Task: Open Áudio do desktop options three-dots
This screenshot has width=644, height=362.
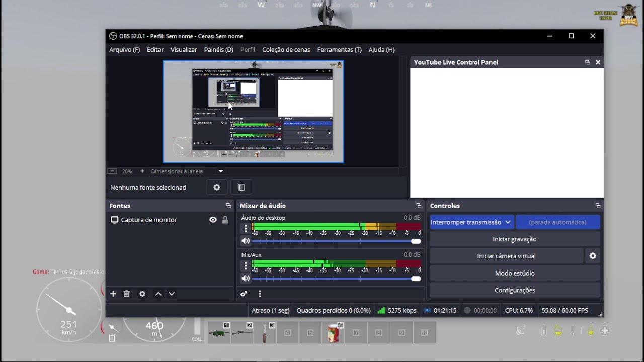Action: [246, 228]
